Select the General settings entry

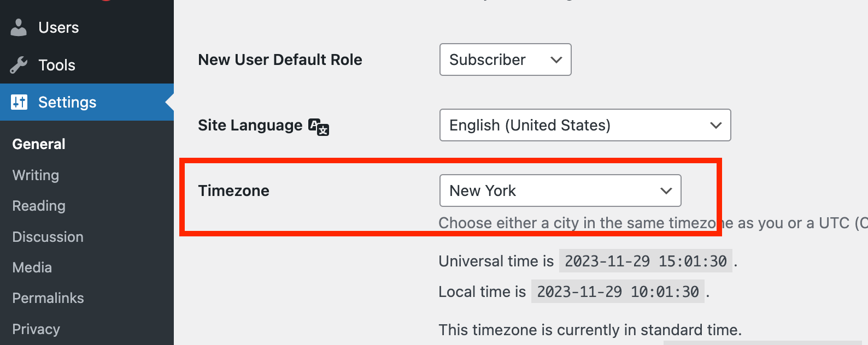pos(38,144)
